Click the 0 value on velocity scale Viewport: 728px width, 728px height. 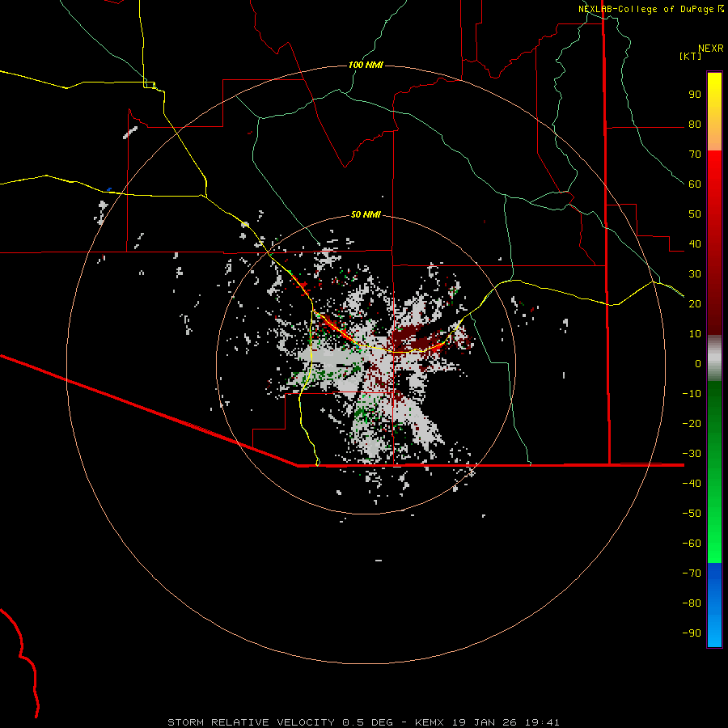click(698, 364)
